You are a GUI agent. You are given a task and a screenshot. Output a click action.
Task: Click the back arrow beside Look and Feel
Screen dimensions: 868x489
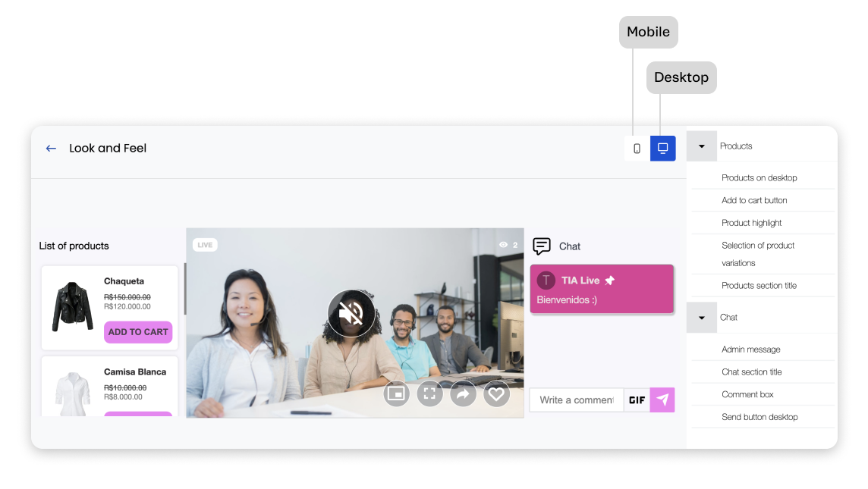51,149
